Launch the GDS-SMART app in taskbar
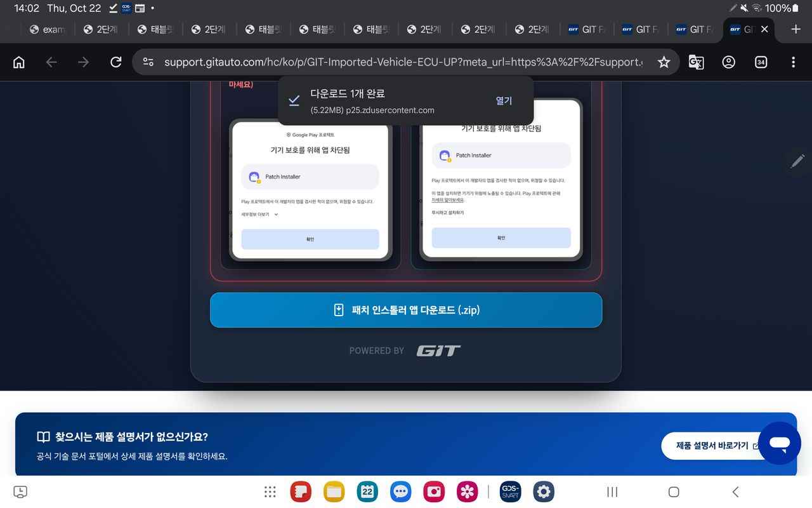812x508 pixels. (511, 491)
